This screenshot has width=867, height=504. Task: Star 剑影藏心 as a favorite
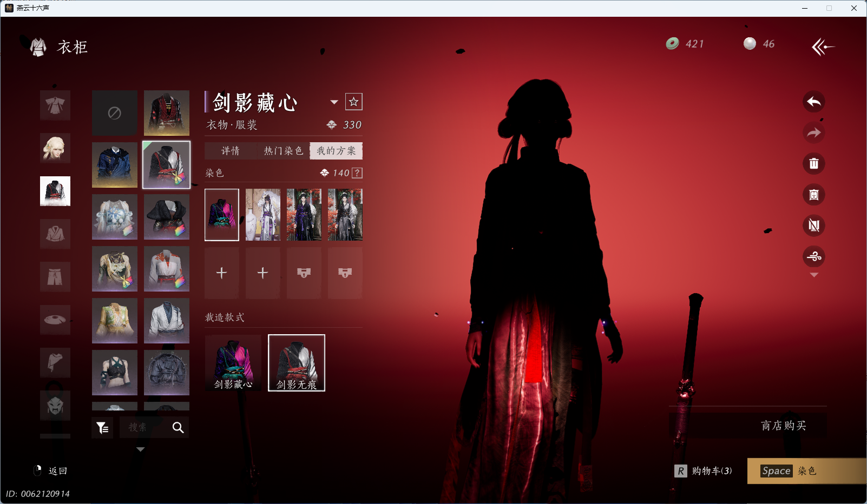tap(354, 101)
